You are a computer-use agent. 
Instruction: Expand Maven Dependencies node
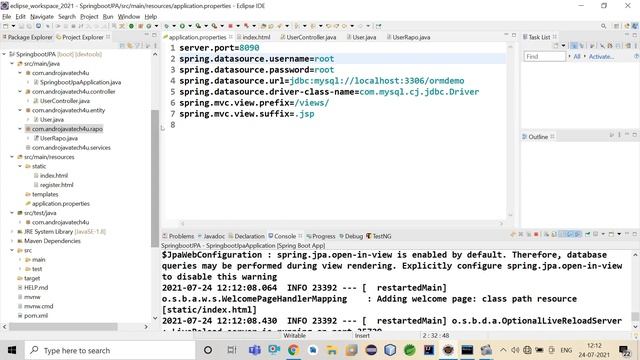[x=12, y=241]
